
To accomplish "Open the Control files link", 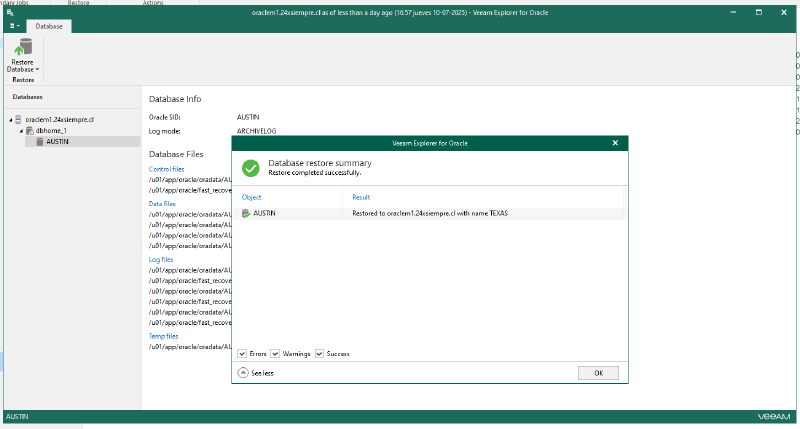I will pyautogui.click(x=166, y=169).
